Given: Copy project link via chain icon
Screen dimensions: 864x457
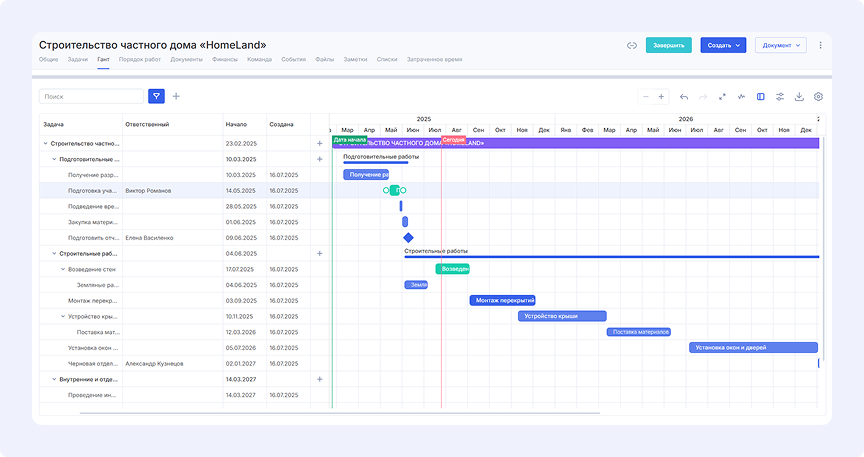Looking at the screenshot, I should [x=632, y=45].
